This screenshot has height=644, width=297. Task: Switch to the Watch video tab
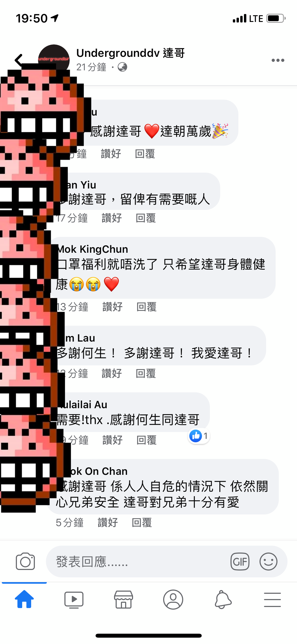point(74,600)
